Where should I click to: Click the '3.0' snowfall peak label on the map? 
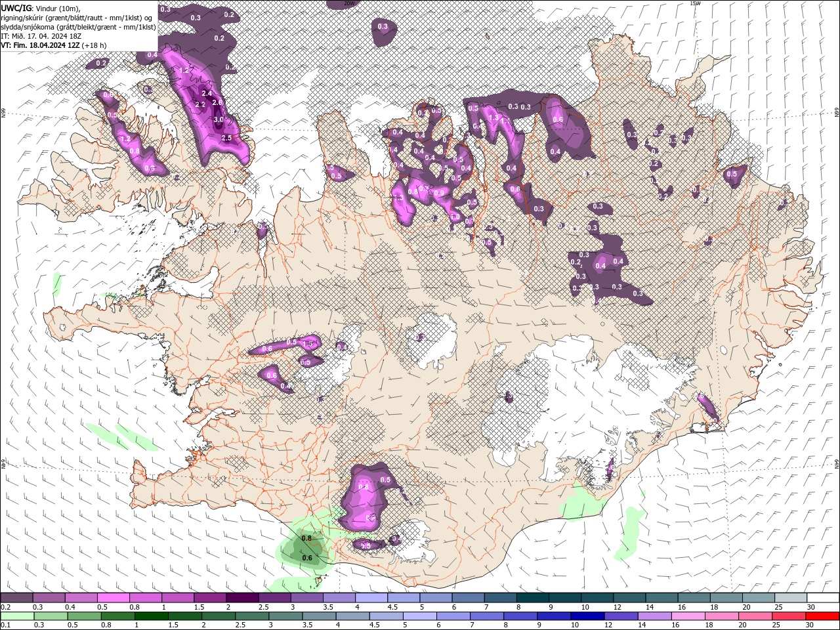coord(219,120)
